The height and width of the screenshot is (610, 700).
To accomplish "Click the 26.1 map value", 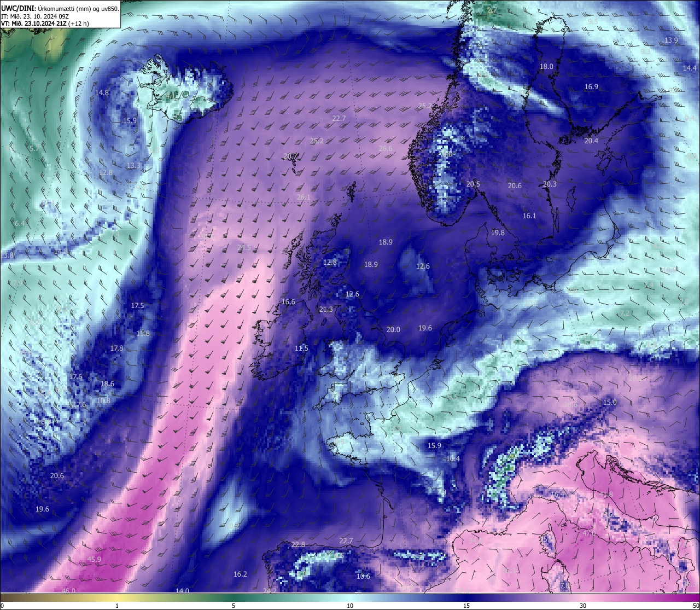I will (x=304, y=197).
